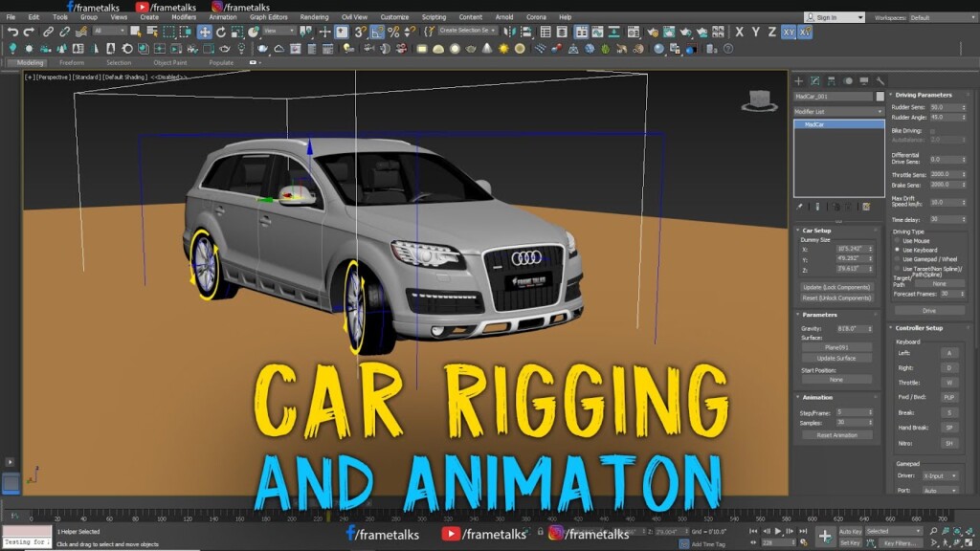Enable the Auto Key animation toggle
980x551 pixels.
click(850, 530)
